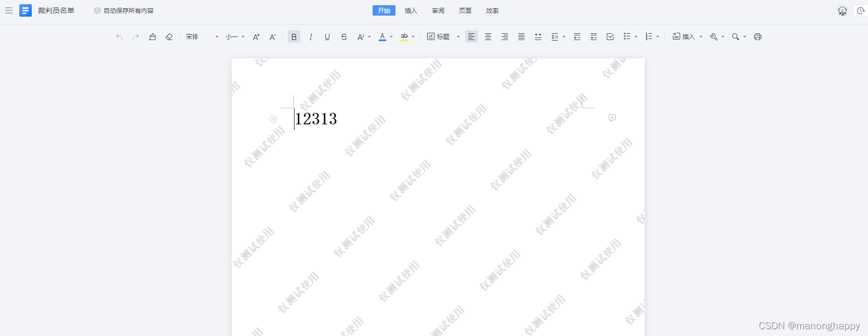Increase paragraph indent
The width and height of the screenshot is (868, 336).
tap(594, 37)
